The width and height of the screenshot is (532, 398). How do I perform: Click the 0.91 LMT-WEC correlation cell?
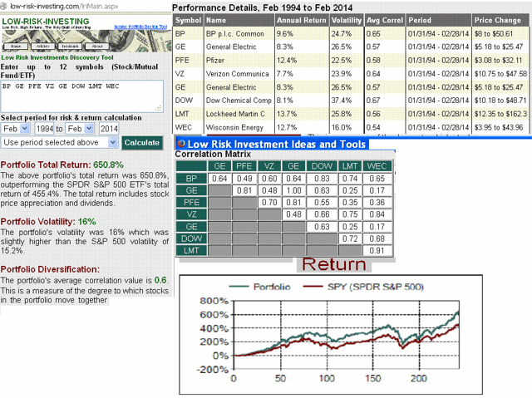coord(377,251)
